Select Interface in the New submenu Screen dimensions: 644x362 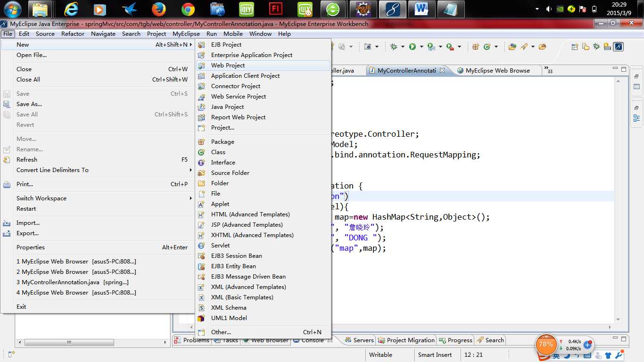[x=263, y=163]
